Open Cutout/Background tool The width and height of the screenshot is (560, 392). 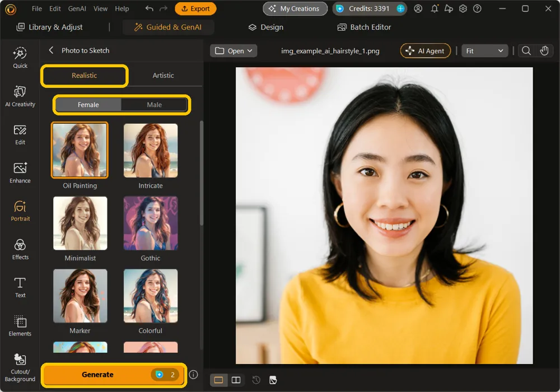click(20, 368)
